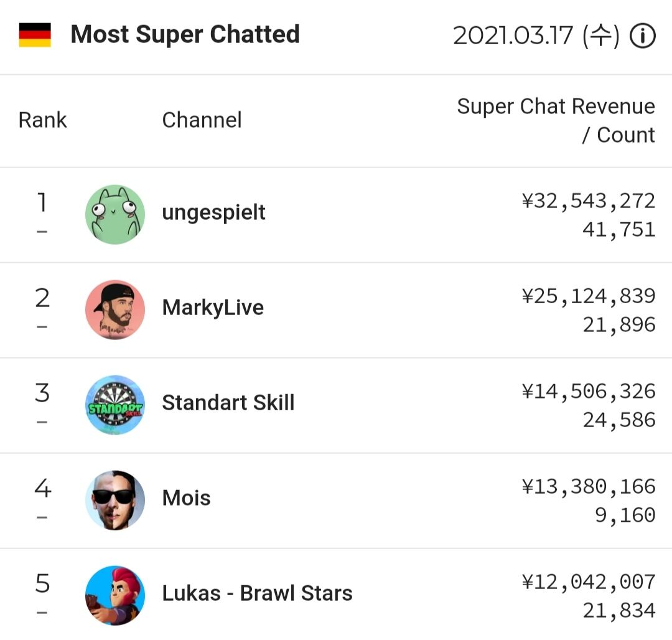Open Standart Skill's dartboard avatar
The height and width of the screenshot is (640, 672).
(x=115, y=405)
